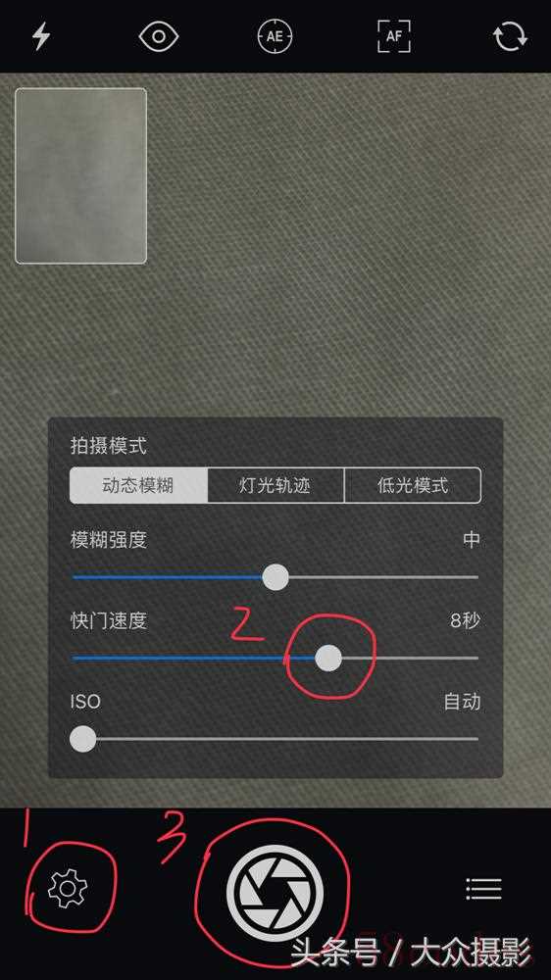This screenshot has height=980, width=551.
Task: Click the 自动 ISO value label
Action: 462,702
